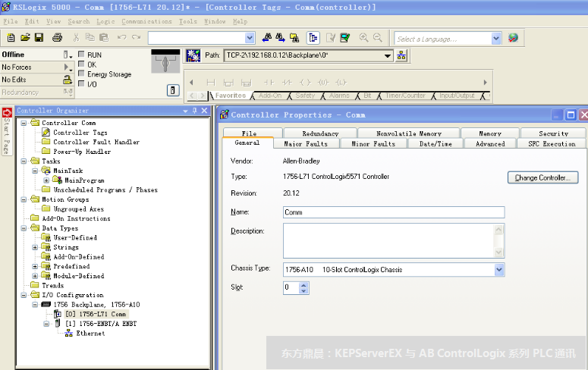Switch to the Date/Time tab
This screenshot has width=588, height=370.
pyautogui.click(x=435, y=143)
